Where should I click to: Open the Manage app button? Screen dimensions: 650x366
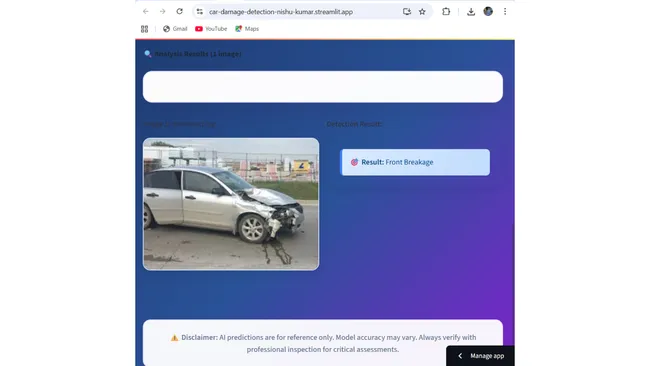tap(480, 356)
